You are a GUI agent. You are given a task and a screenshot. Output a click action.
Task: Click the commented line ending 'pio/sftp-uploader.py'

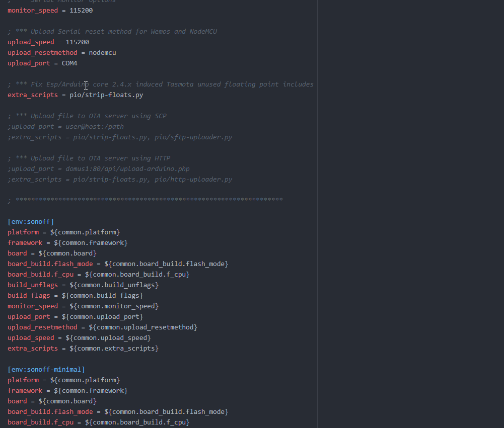[x=120, y=137]
